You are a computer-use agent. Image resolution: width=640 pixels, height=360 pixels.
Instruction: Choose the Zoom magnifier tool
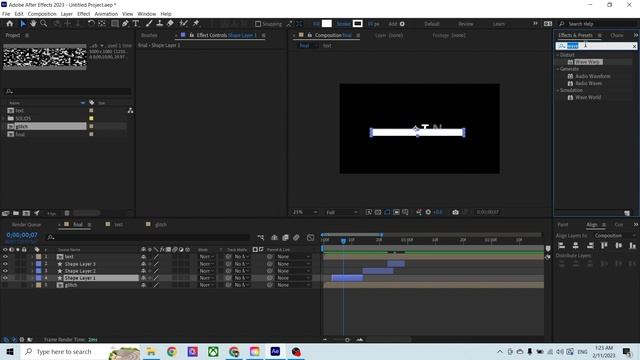click(44, 24)
